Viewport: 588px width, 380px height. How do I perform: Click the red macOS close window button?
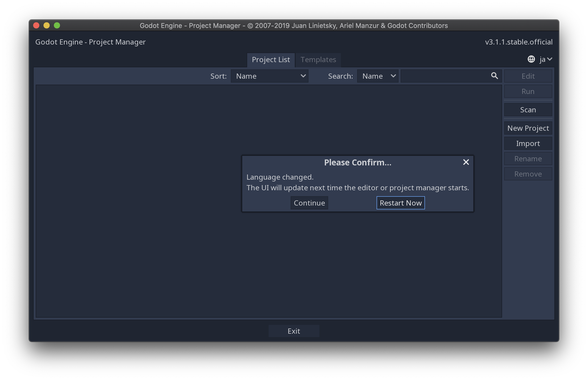pos(36,25)
